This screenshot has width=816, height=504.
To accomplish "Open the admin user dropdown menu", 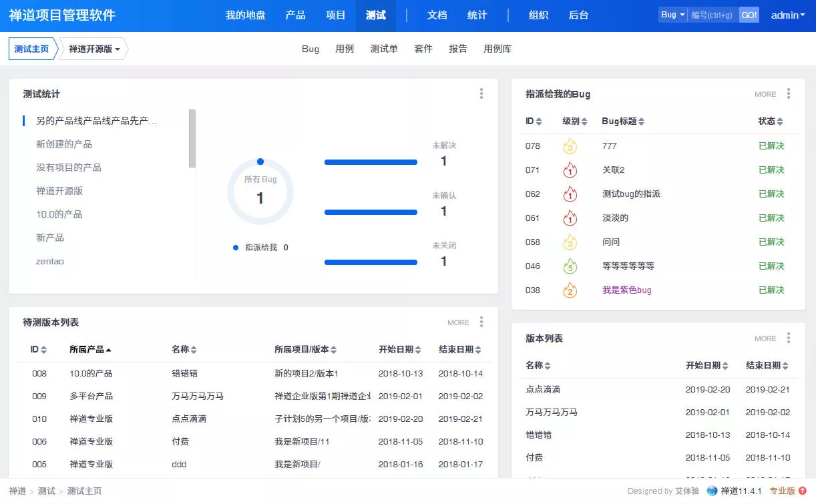I will pyautogui.click(x=788, y=15).
